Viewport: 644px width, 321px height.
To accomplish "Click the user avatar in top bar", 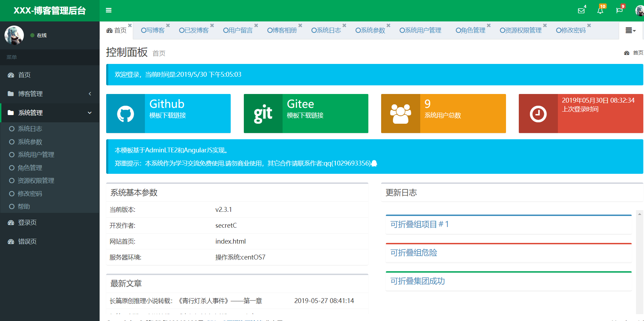I will 640,11.
